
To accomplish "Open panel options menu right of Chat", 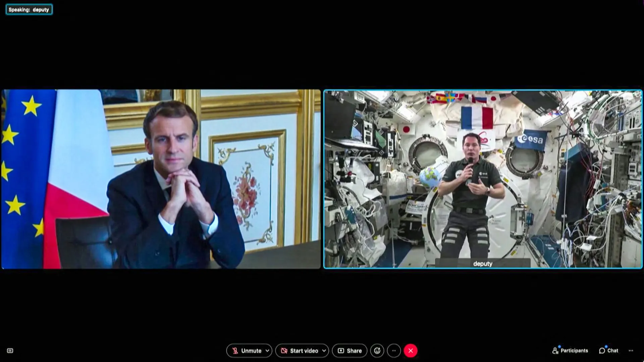I will (631, 351).
